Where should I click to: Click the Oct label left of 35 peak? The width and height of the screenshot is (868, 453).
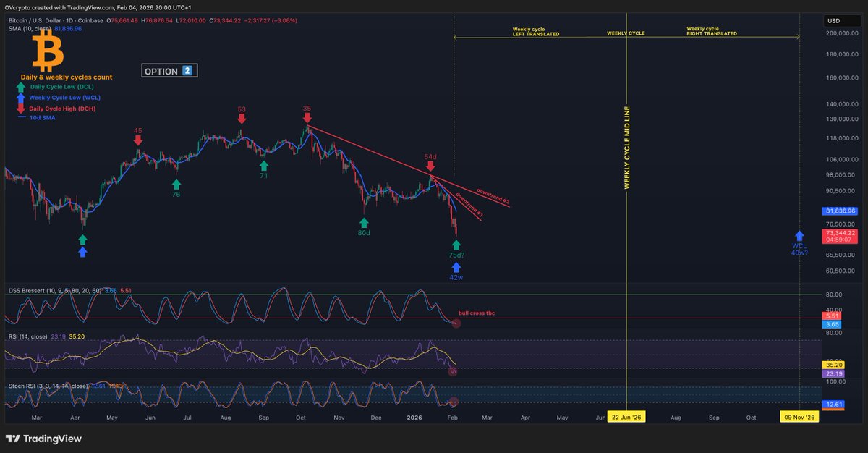point(301,418)
